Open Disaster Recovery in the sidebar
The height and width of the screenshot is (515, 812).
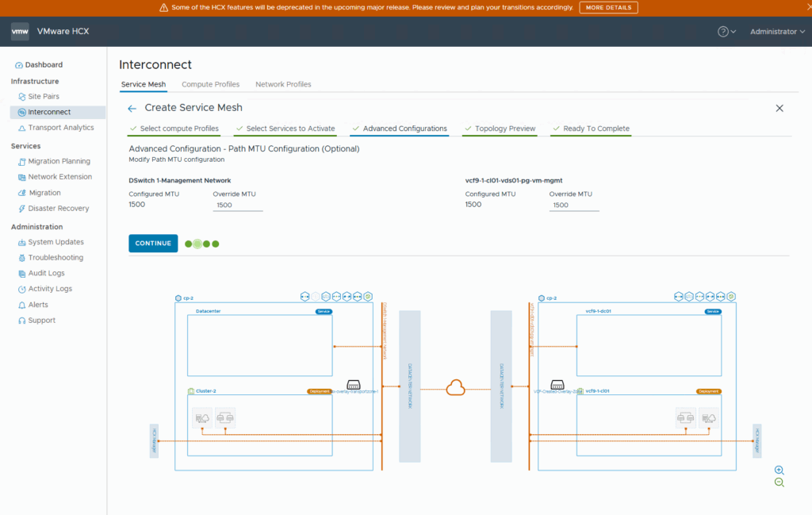click(58, 209)
